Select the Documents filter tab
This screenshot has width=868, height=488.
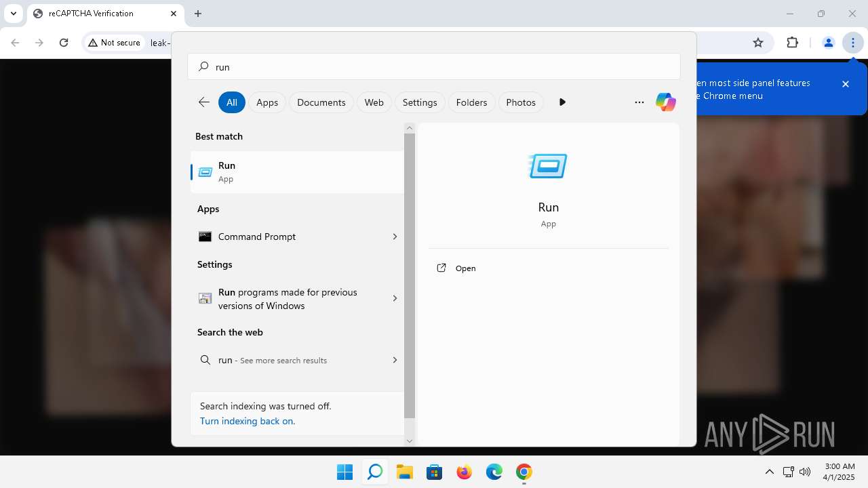(321, 102)
